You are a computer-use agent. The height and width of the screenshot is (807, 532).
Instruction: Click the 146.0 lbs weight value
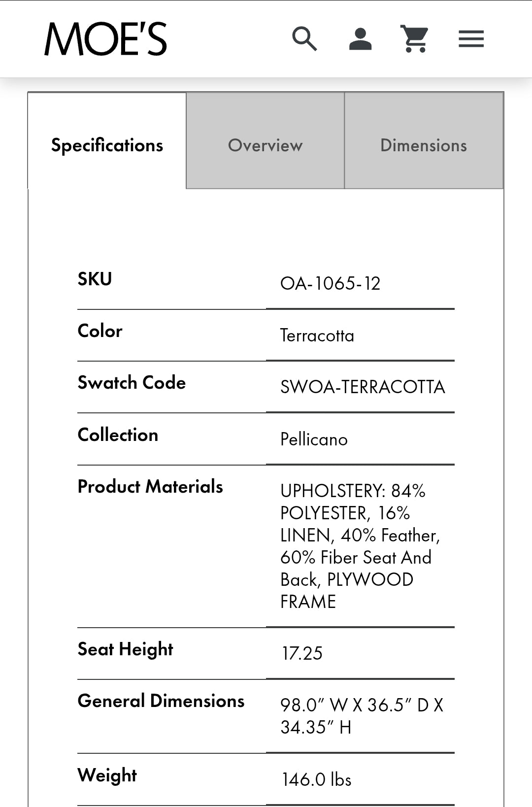click(316, 779)
